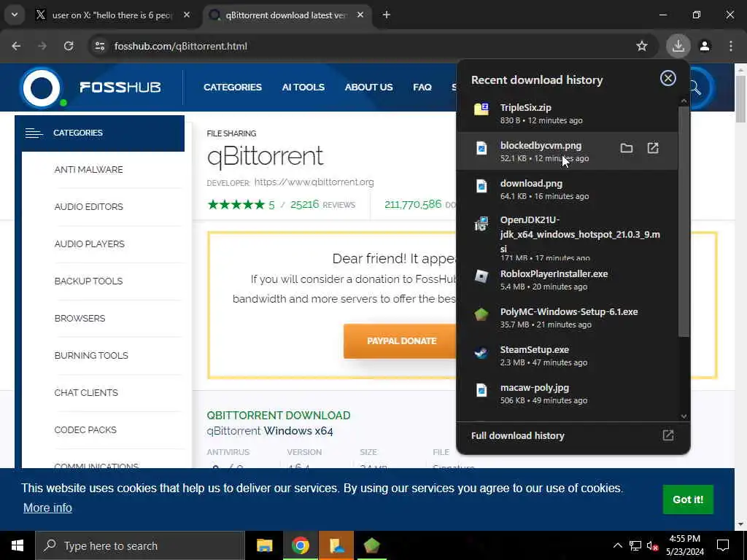Toggle the Chrome downloads button
This screenshot has height=560, width=747.
[678, 46]
